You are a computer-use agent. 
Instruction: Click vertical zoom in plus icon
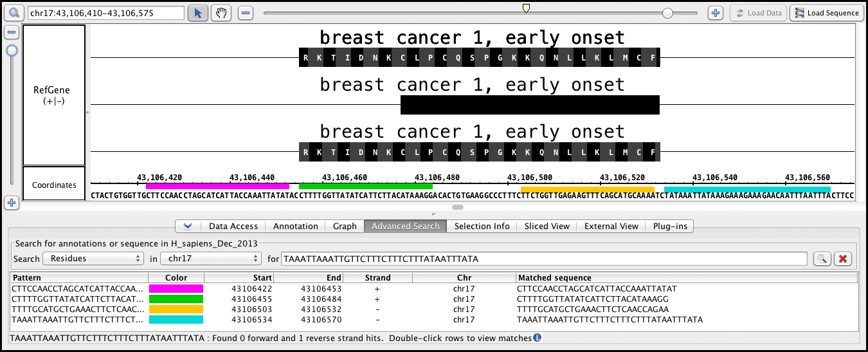(x=11, y=203)
